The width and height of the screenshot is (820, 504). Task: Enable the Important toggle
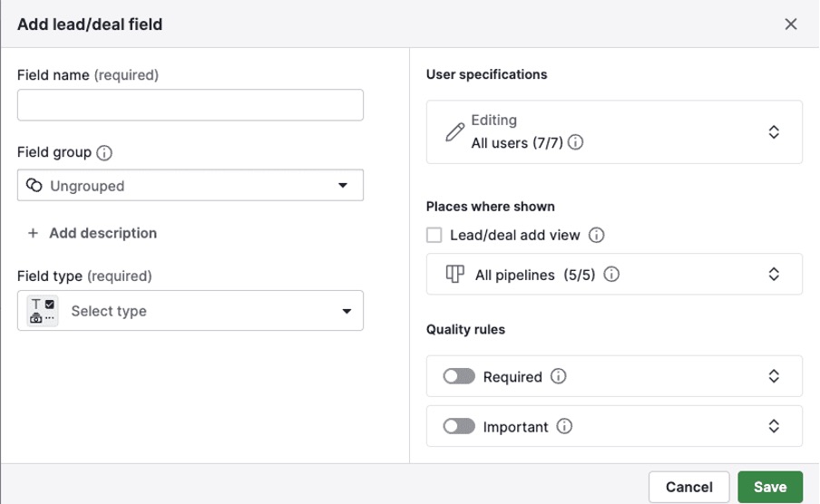pos(459,427)
